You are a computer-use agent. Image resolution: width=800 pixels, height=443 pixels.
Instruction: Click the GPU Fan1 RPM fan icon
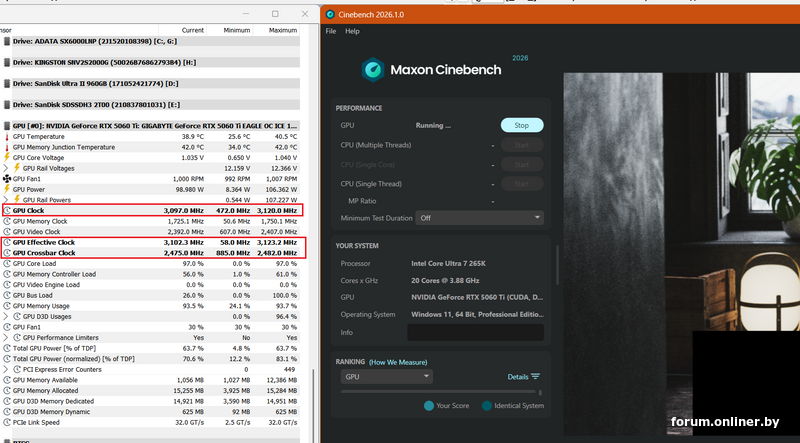point(7,179)
